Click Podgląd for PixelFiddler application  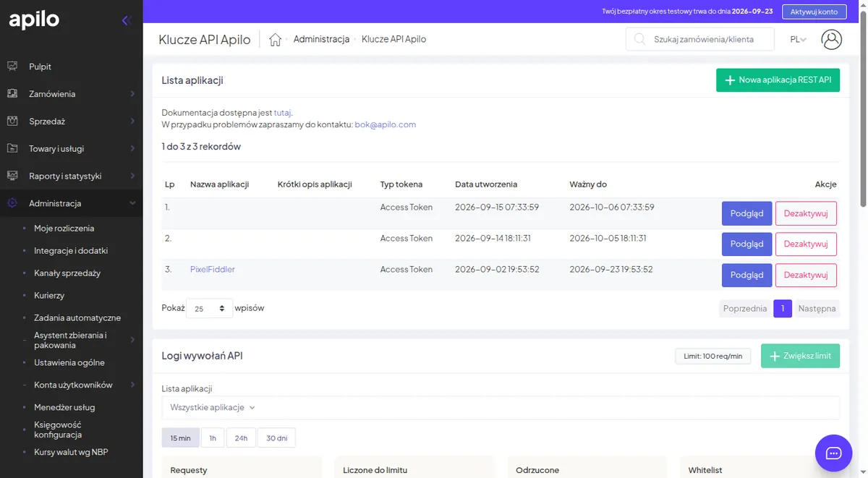[746, 276]
